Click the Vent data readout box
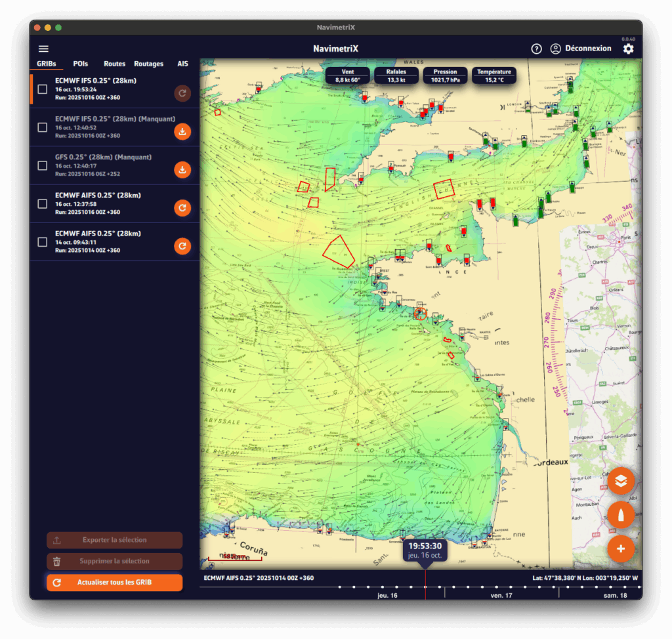The width and height of the screenshot is (672, 639). click(x=348, y=75)
